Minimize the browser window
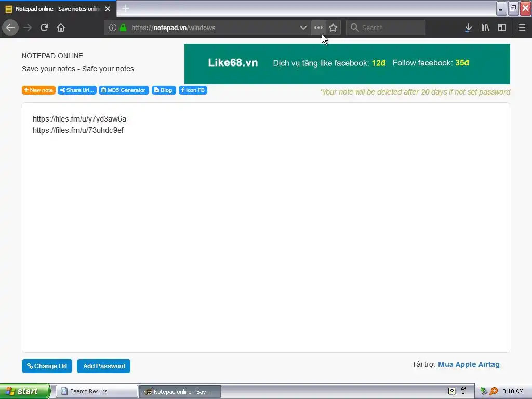Image resolution: width=532 pixels, height=399 pixels. pyautogui.click(x=501, y=8)
